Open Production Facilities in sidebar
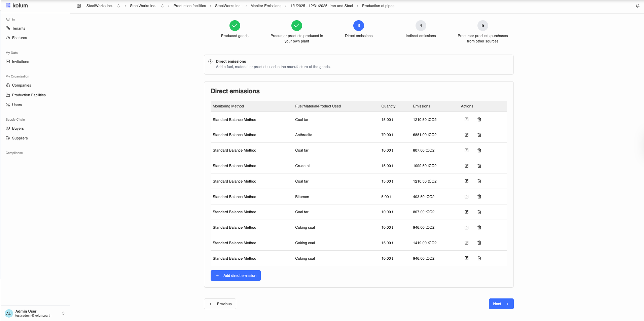This screenshot has width=644, height=321. 29,95
